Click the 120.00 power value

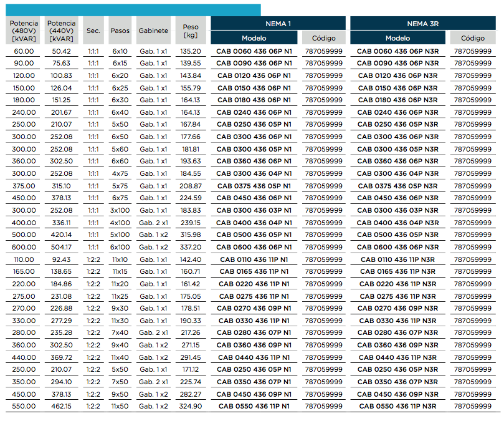pos(24,75)
